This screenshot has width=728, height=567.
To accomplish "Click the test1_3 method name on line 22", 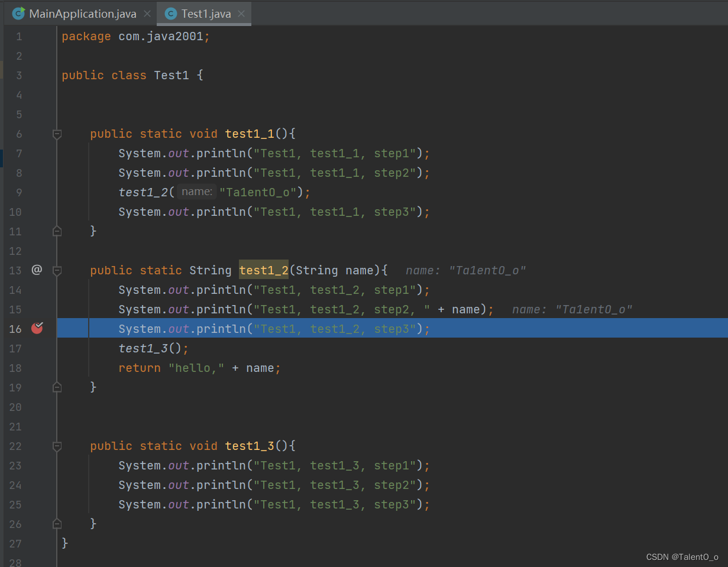I will pos(250,446).
